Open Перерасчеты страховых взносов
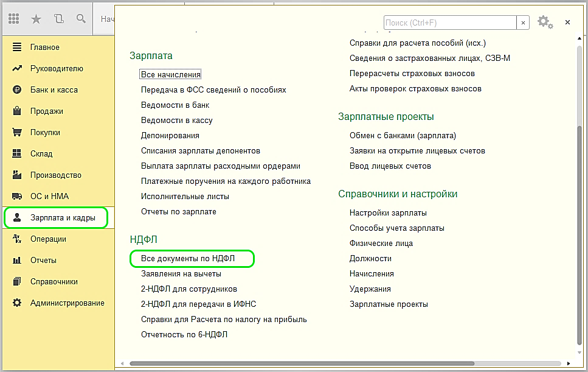The image size is (588, 372). coord(412,74)
